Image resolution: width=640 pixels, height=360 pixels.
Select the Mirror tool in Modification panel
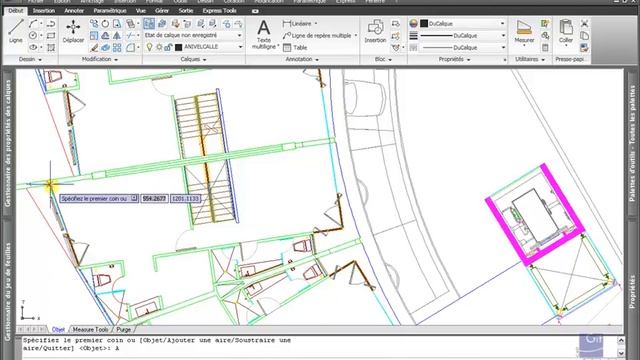[117, 36]
